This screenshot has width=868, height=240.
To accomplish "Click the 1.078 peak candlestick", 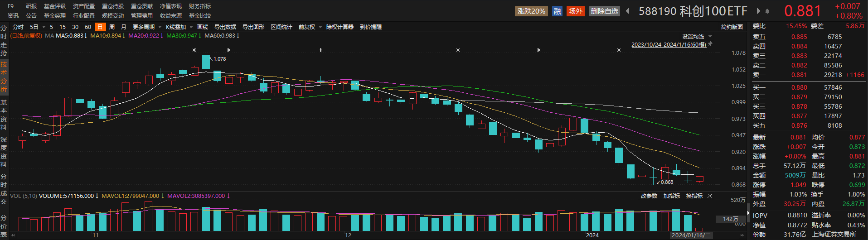I will [x=206, y=63].
